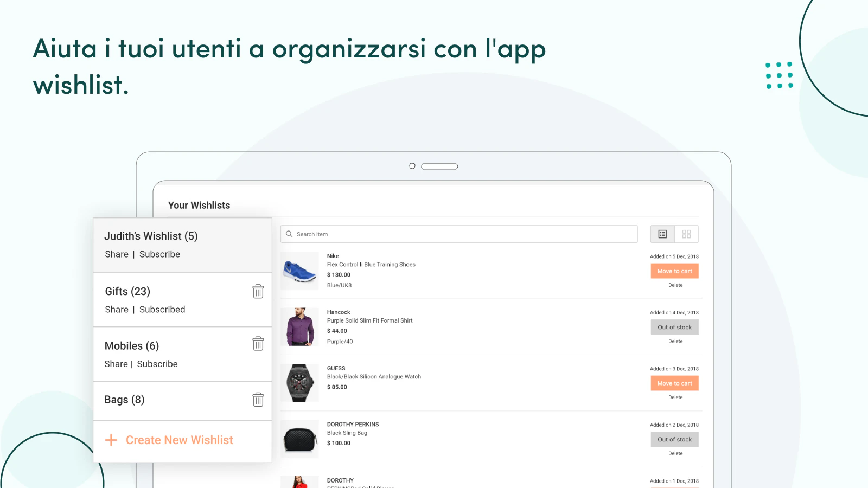Click trash icon for Mobiles wishlist
Screen dimensions: 868x488
pyautogui.click(x=258, y=343)
